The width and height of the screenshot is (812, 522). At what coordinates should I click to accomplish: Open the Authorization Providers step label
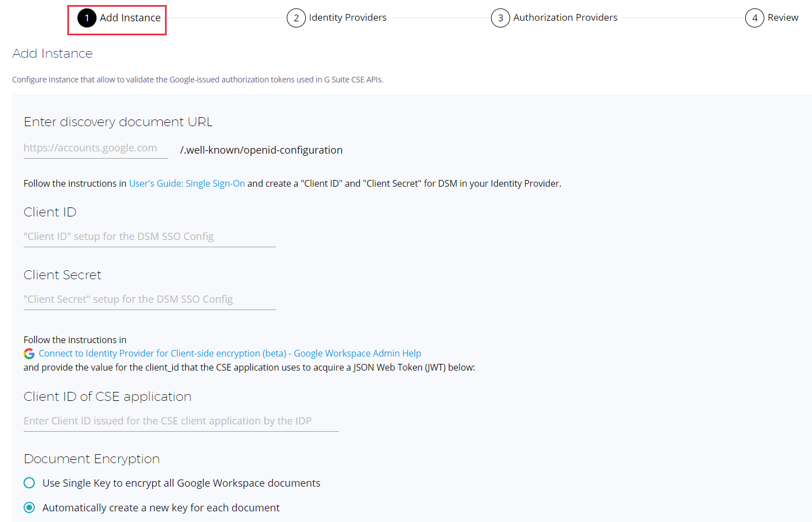565,18
